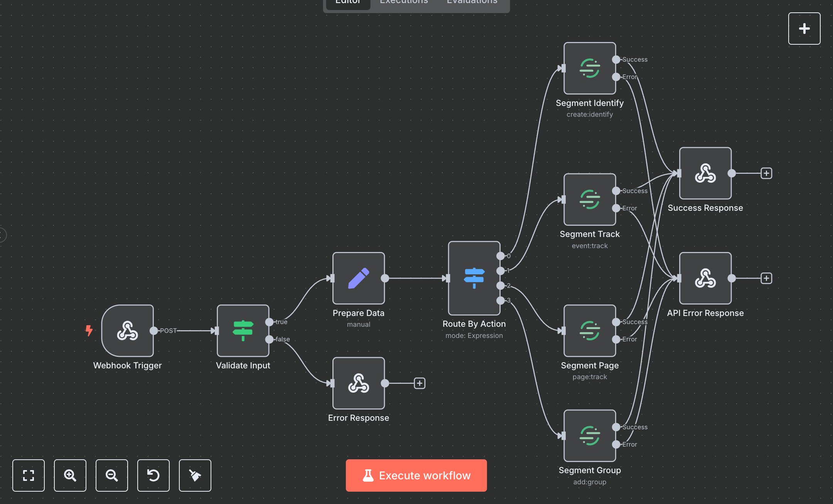Select the zoom out magnifier icon
833x504 pixels.
point(111,475)
